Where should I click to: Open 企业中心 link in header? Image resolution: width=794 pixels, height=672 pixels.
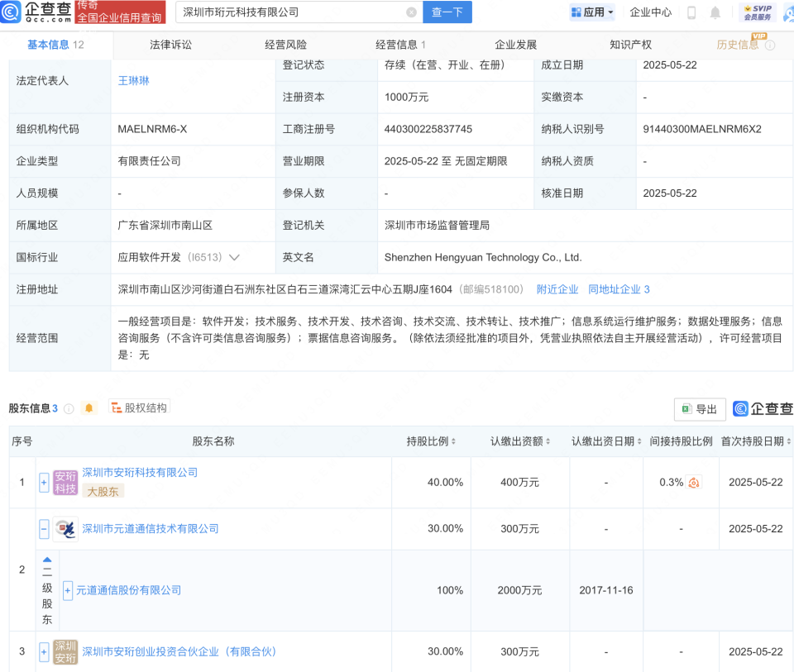click(x=651, y=12)
